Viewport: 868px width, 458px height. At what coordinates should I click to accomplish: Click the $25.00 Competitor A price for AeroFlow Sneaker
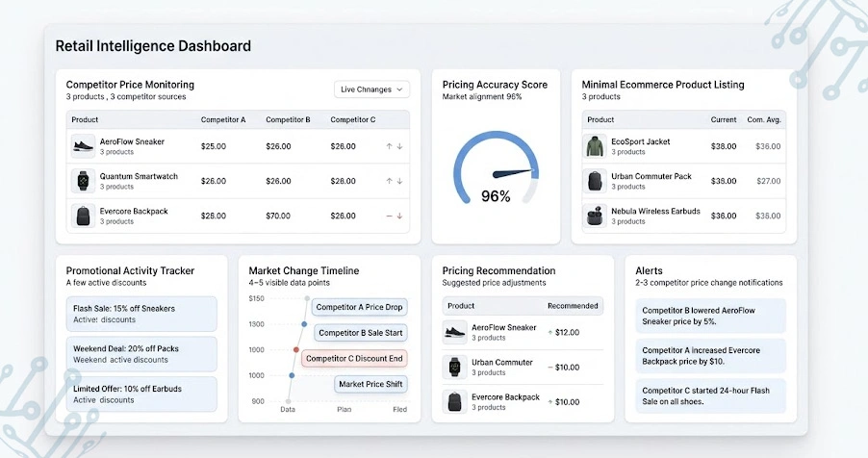tap(213, 147)
